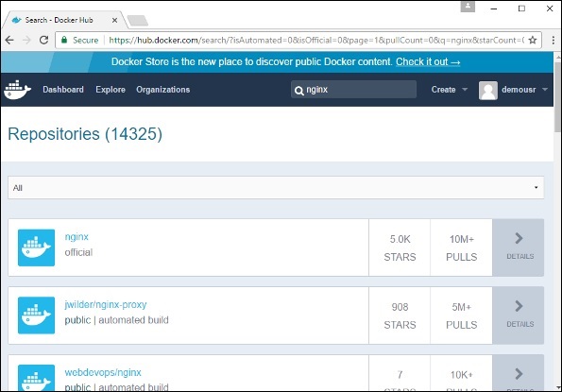Click webdevops/nginx whale thumbnail
This screenshot has height=392, width=562.
tap(36, 378)
